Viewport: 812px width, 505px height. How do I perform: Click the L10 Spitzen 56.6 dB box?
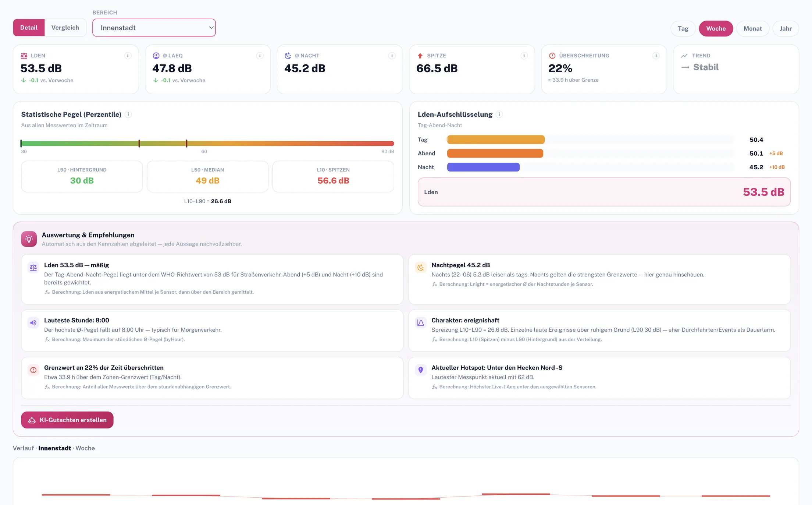click(x=333, y=176)
